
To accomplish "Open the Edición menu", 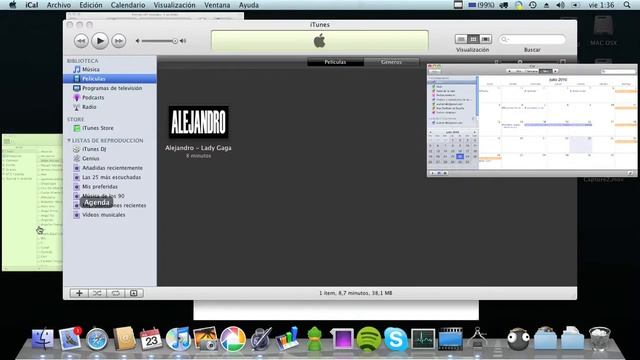I will point(91,5).
